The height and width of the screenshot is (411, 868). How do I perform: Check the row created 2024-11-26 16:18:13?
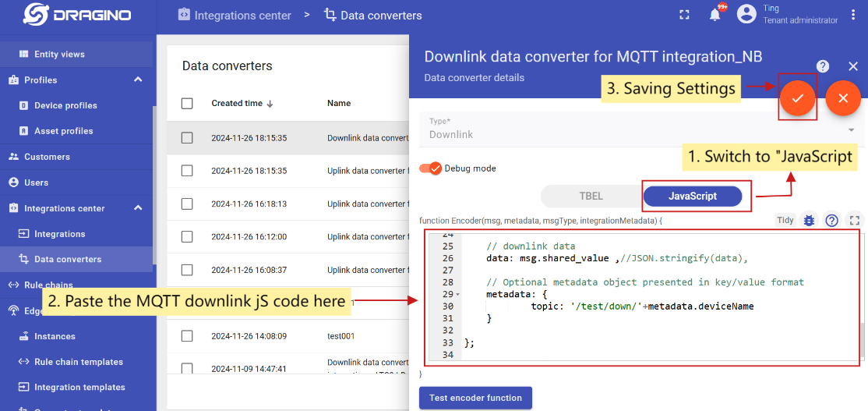[x=187, y=204]
